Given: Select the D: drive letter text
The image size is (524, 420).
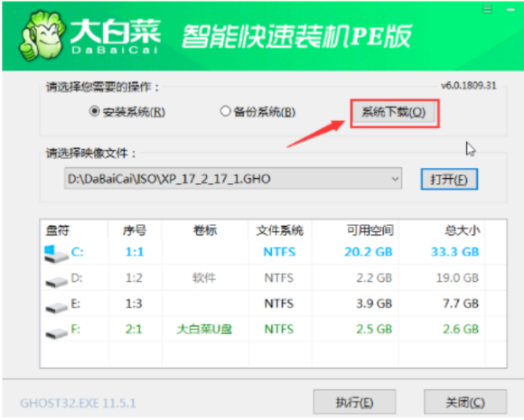Looking at the screenshot, I should click(77, 277).
